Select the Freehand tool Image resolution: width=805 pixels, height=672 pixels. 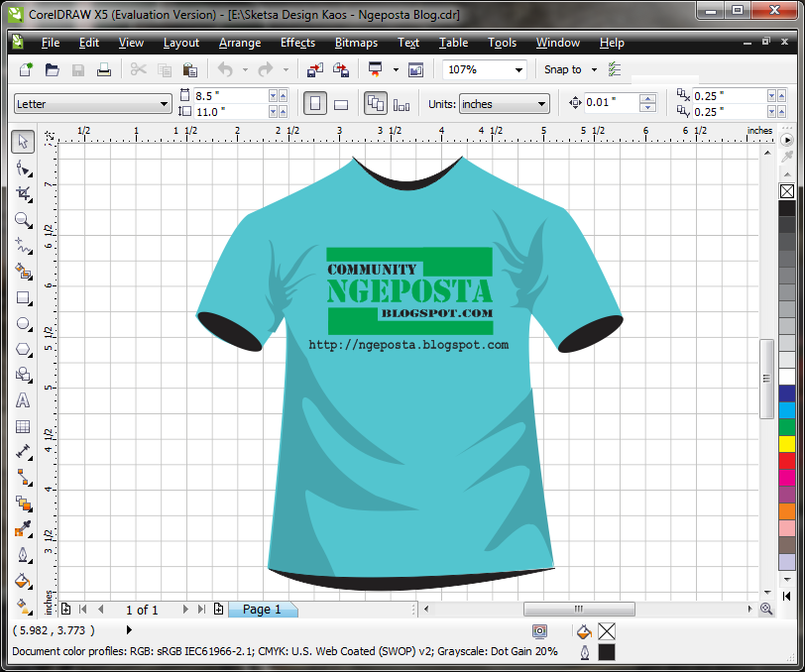pos(23,246)
